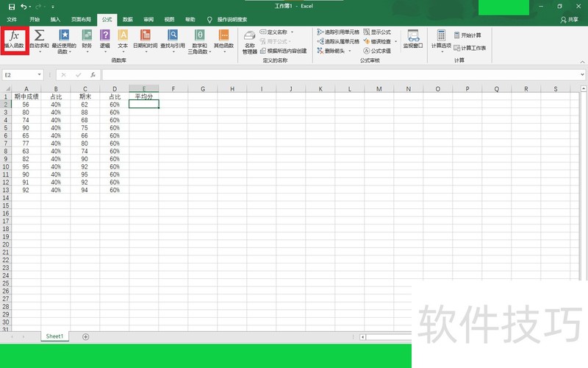Click the Undo arrow in quick access toolbar
The image size is (588, 368).
[x=24, y=7]
